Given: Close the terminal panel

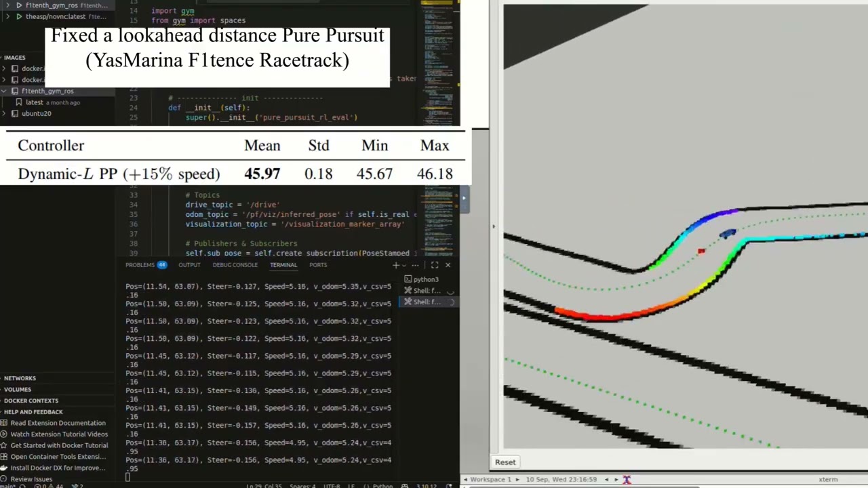Looking at the screenshot, I should [x=448, y=265].
